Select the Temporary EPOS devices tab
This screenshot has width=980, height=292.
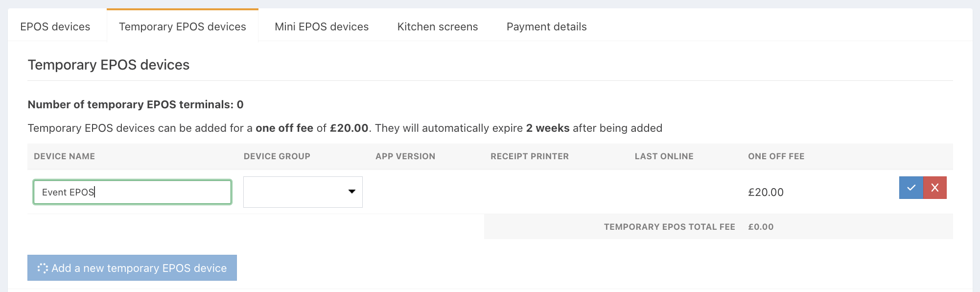pos(183,26)
